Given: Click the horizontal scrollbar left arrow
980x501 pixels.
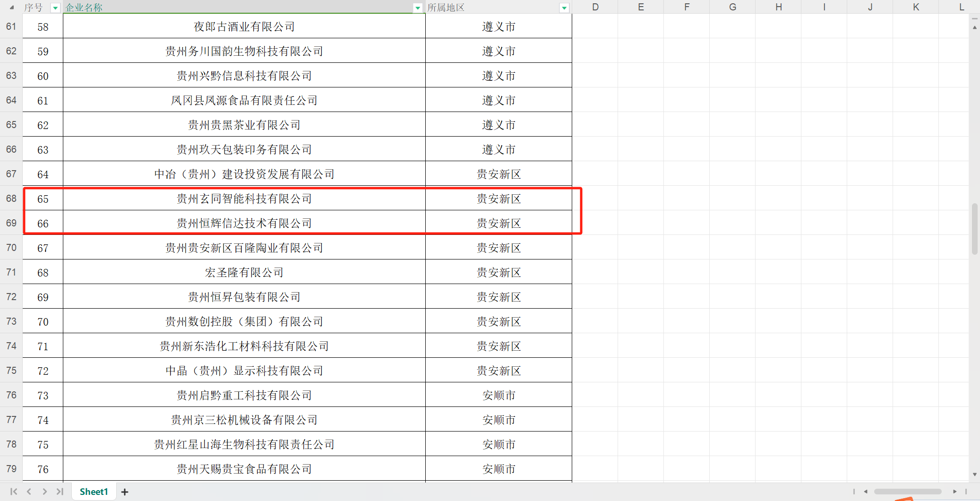Looking at the screenshot, I should click(866, 492).
